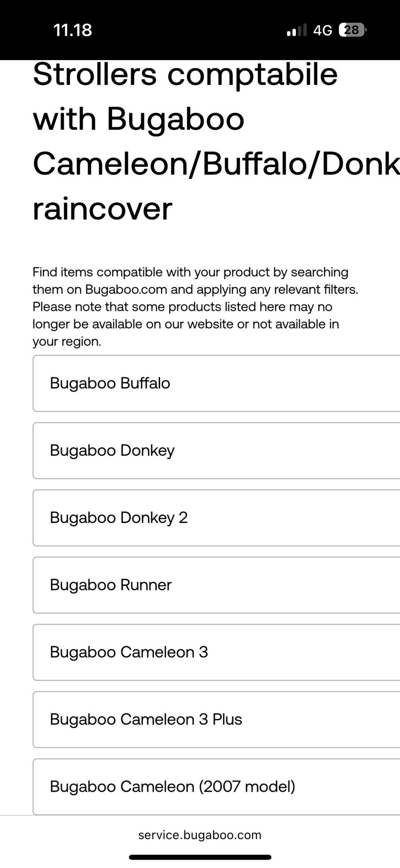Image resolution: width=400 pixels, height=868 pixels.
Task: Tap Bugaboo Cameleon (2007 model)
Action: click(216, 786)
